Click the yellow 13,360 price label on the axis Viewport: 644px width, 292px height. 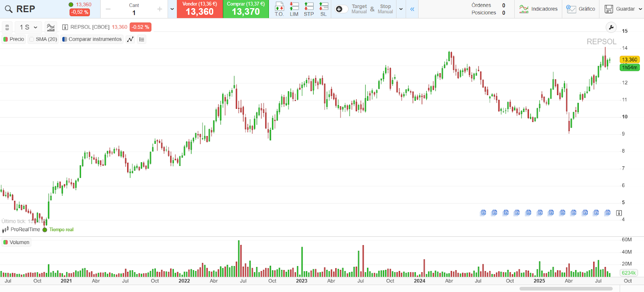coord(630,60)
